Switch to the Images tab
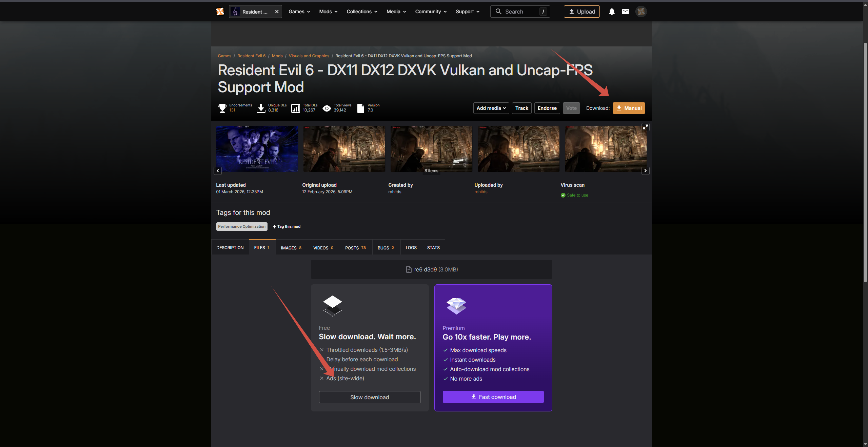 pyautogui.click(x=292, y=248)
